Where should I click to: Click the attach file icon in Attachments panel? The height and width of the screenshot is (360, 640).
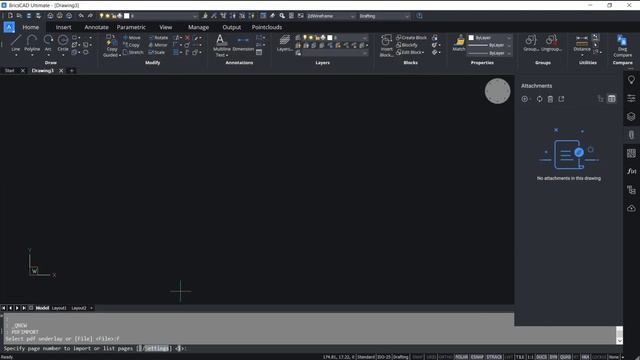(x=525, y=99)
